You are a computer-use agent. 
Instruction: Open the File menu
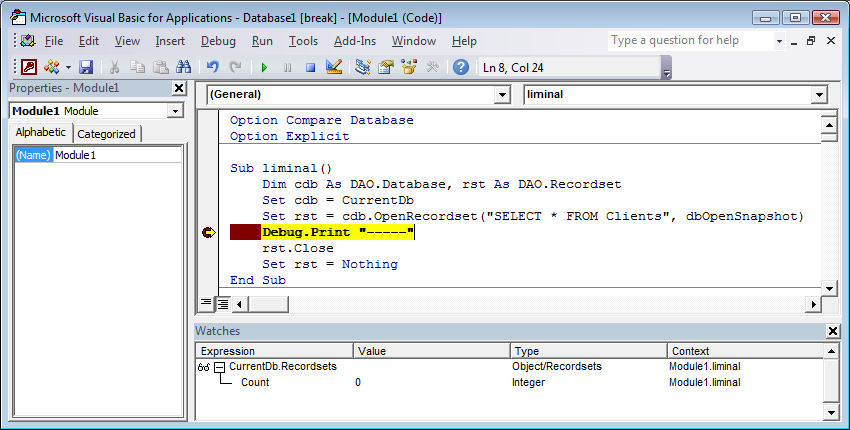tap(54, 41)
